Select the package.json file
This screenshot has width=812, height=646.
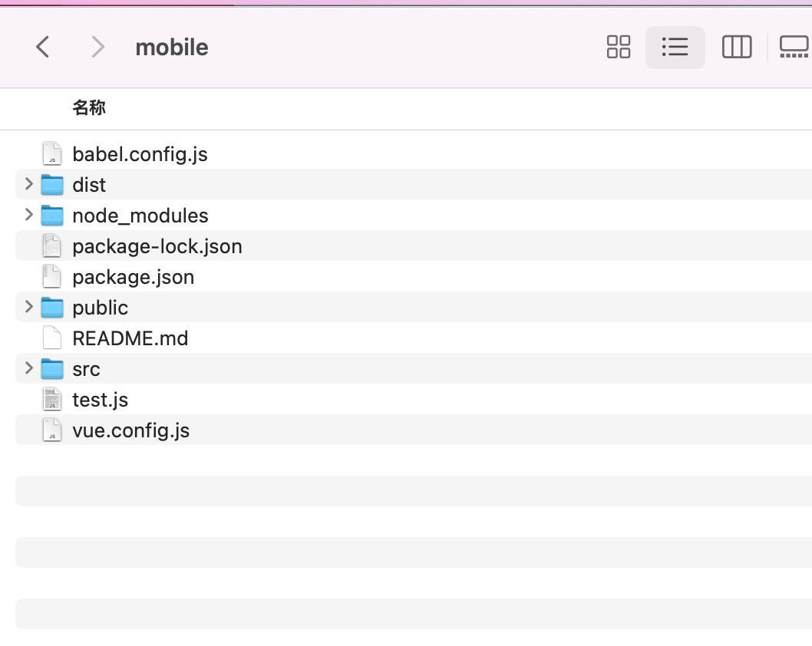coord(133,277)
